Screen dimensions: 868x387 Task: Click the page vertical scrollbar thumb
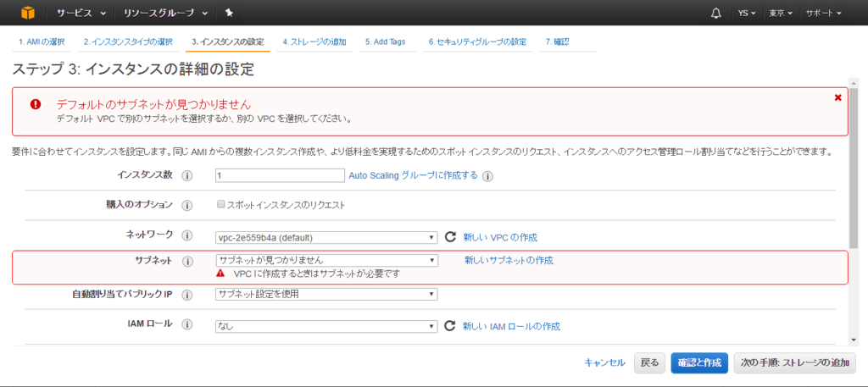[854, 169]
